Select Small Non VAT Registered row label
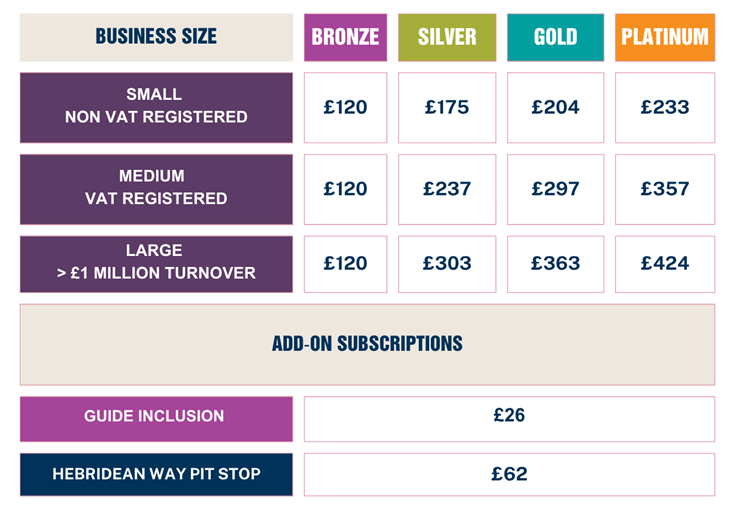Viewport: 731px width, 513px height. click(156, 106)
